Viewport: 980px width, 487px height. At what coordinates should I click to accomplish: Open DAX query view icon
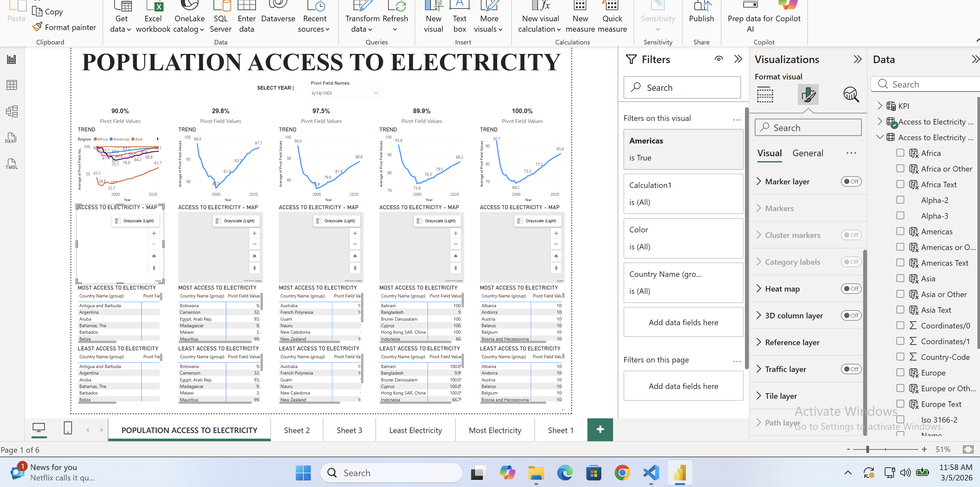click(x=11, y=138)
